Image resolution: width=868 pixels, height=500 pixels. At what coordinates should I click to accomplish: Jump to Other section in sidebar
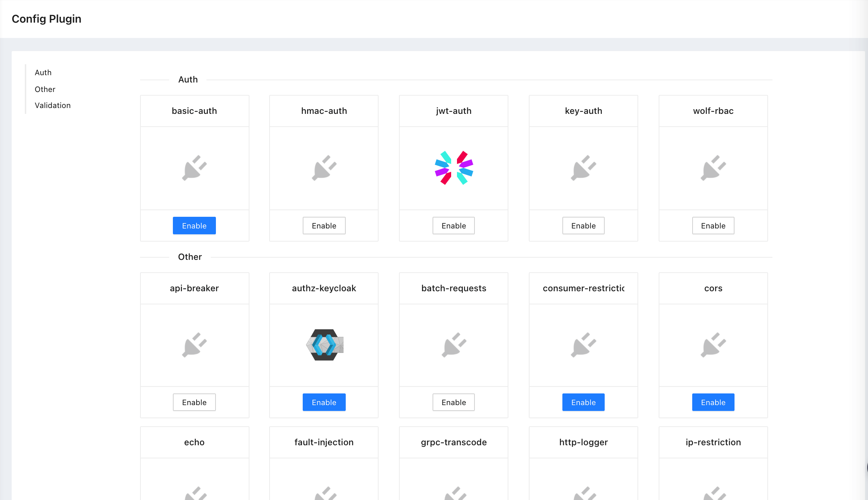click(x=45, y=89)
